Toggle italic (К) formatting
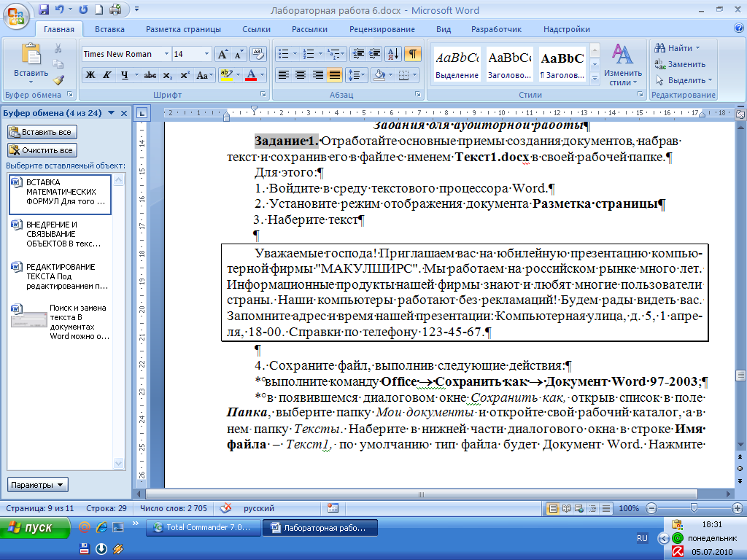 tap(107, 75)
